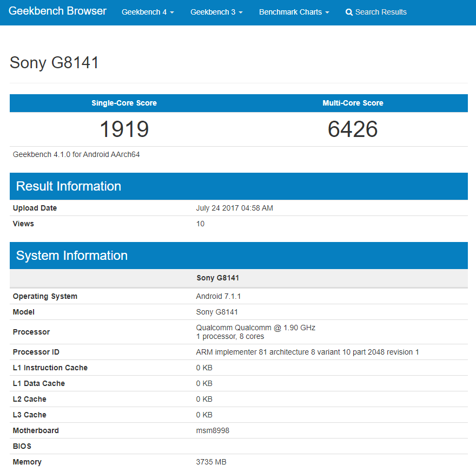The image size is (476, 471).
Task: Click the Processor ID label
Action: tap(36, 352)
